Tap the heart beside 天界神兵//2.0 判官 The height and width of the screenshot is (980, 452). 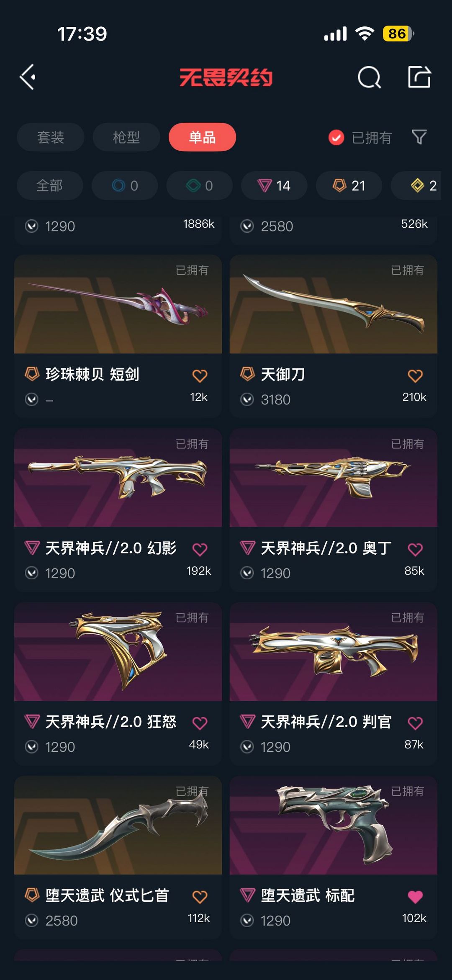415,723
